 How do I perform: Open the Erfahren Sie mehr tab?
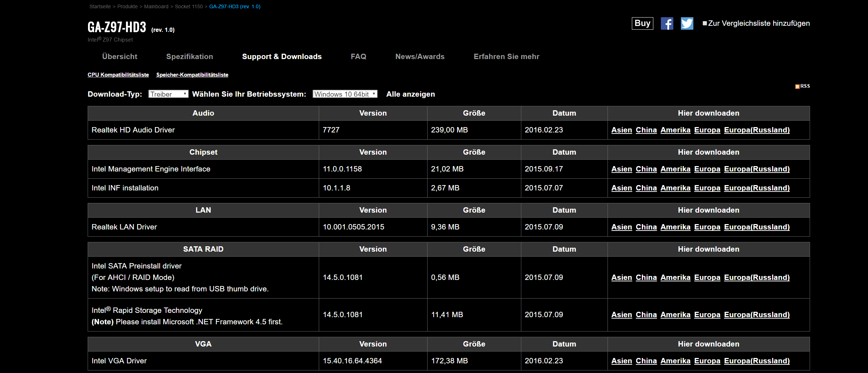507,57
